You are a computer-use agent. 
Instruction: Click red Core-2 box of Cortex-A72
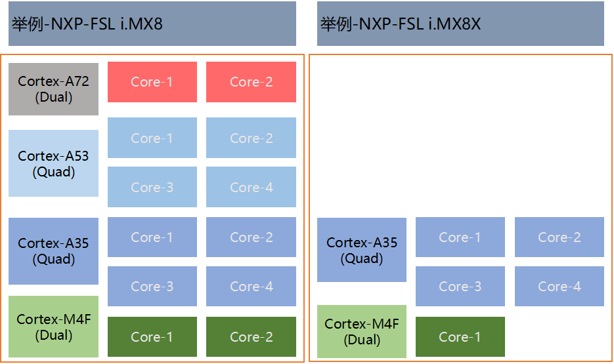click(251, 82)
